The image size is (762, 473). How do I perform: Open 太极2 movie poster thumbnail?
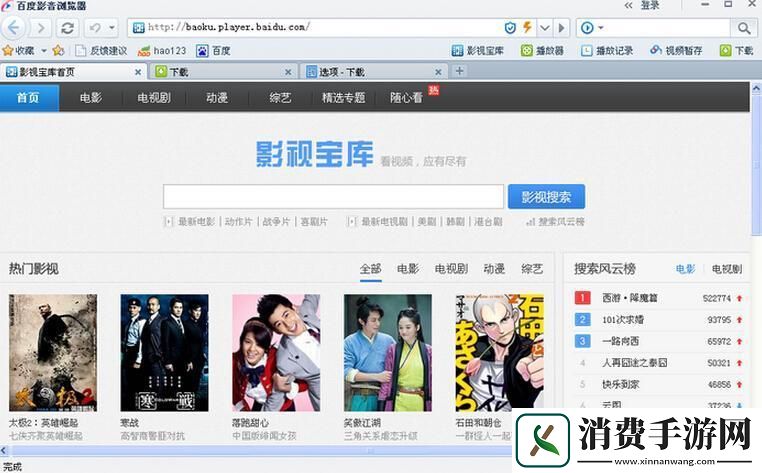coord(52,352)
